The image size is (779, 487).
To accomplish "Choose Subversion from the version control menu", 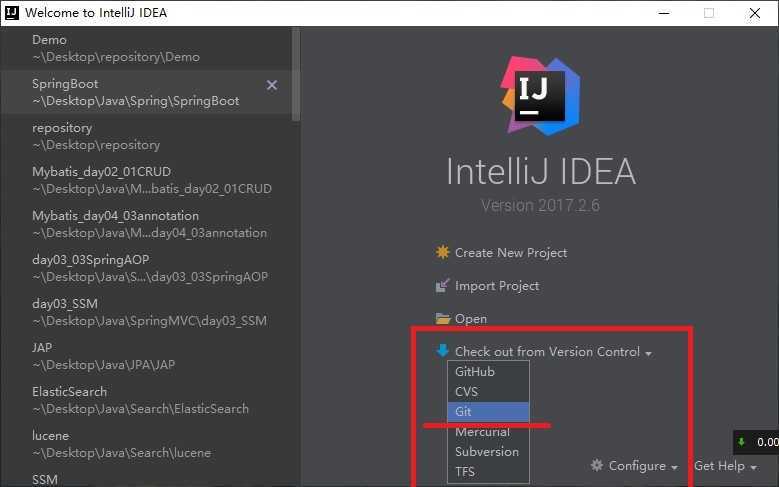I will pos(488,452).
